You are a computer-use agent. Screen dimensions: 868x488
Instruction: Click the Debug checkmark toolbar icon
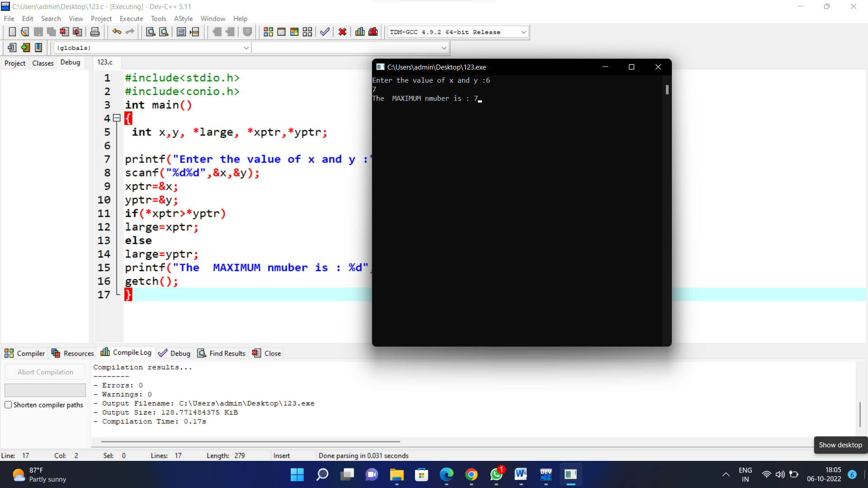(325, 32)
